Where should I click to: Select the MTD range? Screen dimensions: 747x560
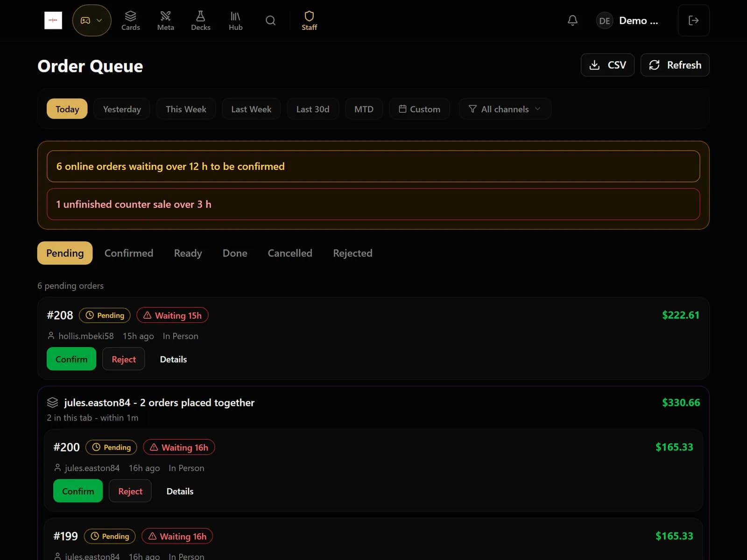coord(364,109)
